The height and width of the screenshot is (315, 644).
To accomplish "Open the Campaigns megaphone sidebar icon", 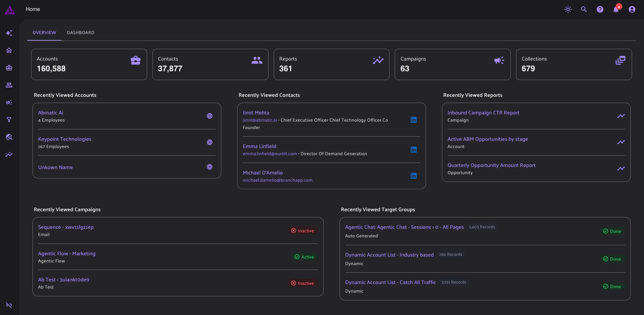I will coord(9,102).
